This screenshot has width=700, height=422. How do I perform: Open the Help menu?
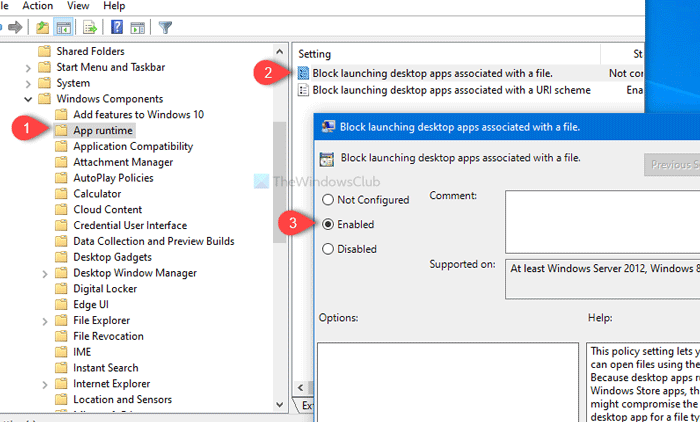[x=114, y=6]
